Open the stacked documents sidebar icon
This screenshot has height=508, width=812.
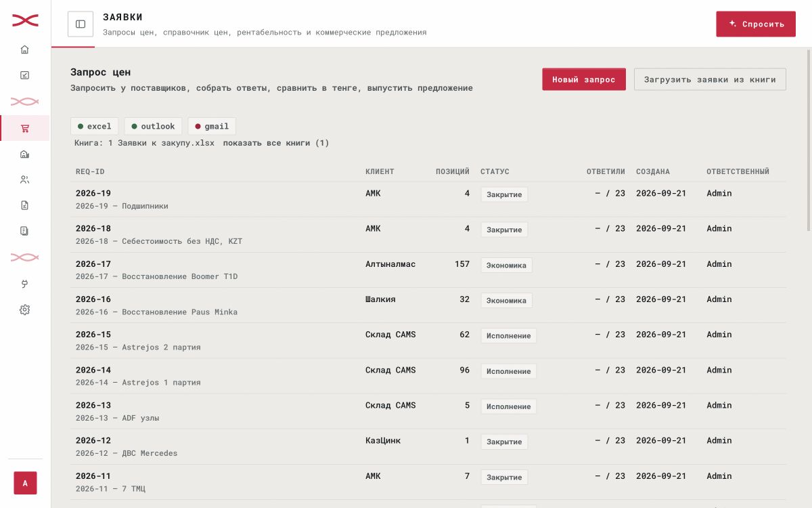tap(25, 231)
